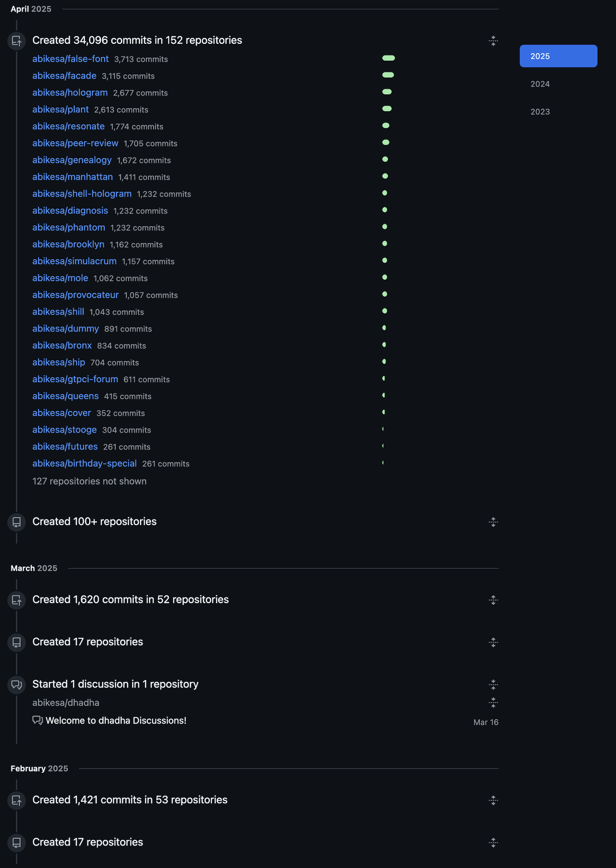Screen dimensions: 616x868
Task: Expand March 1,620 commits in 52 repositories
Action: 493,600
